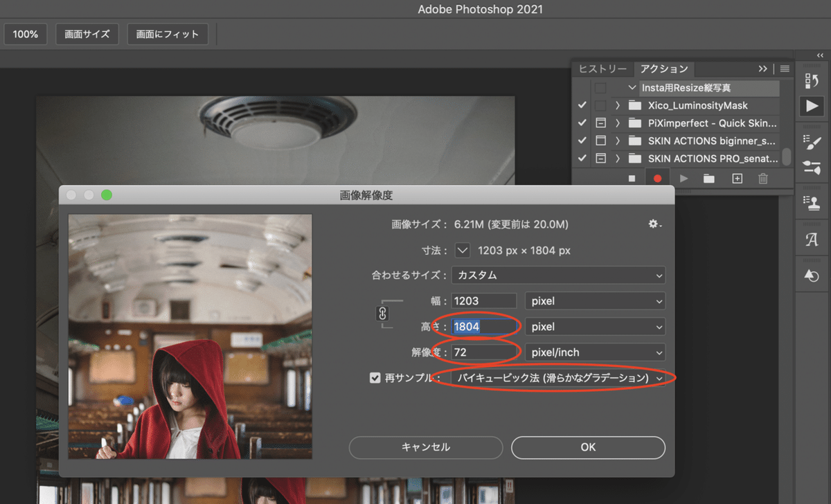831x504 pixels.
Task: Open the Brush Settings panel icon
Action: (811, 141)
